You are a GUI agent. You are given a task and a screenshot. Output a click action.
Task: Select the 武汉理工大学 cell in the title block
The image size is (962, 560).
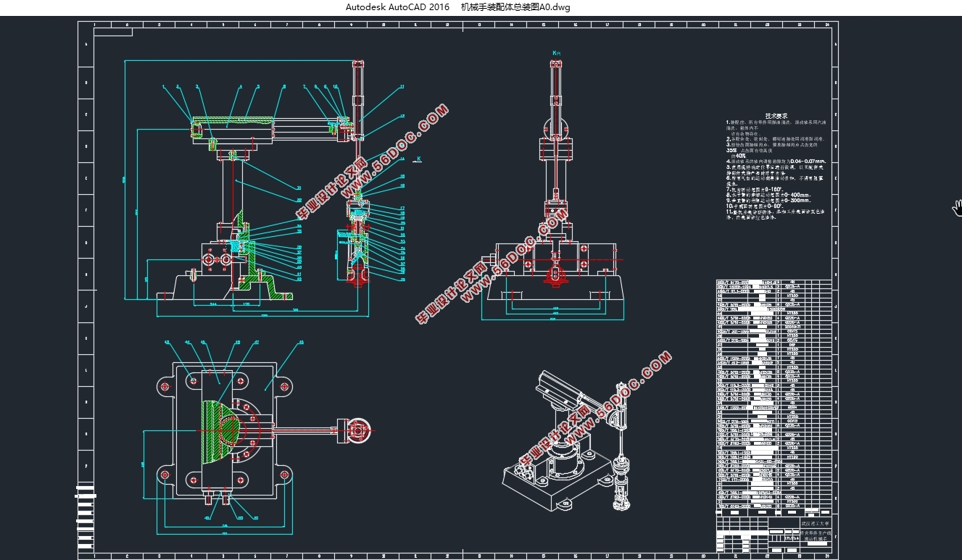816,522
